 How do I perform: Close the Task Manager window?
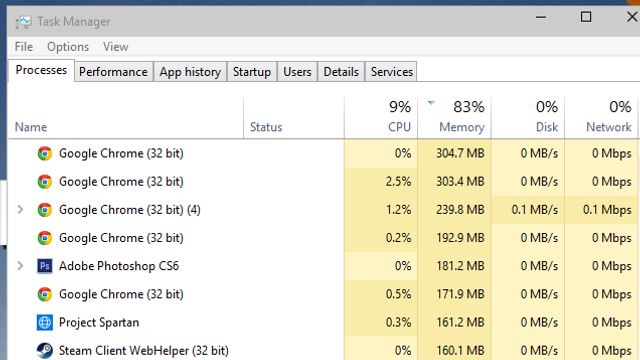(x=632, y=17)
